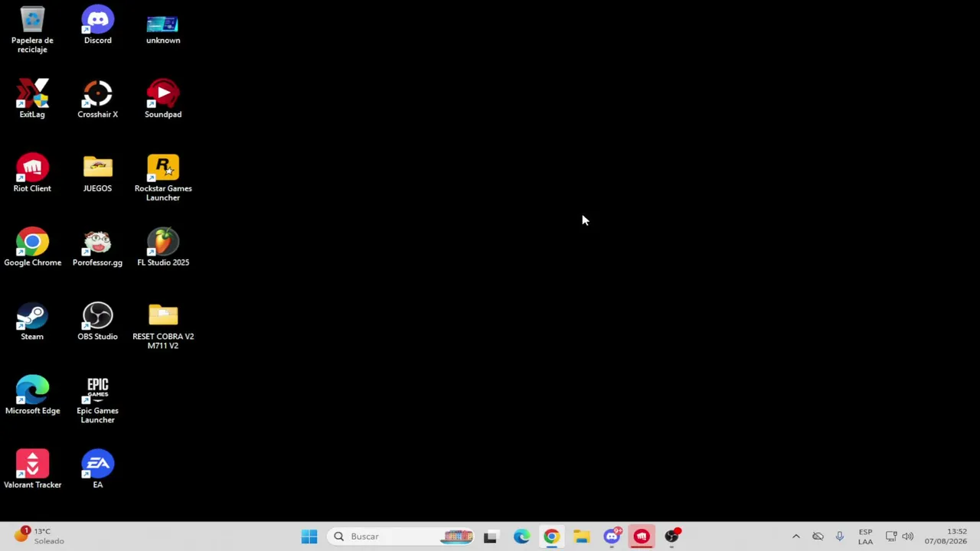Select the Discord desktop shortcut
The image size is (980, 551).
click(97, 25)
